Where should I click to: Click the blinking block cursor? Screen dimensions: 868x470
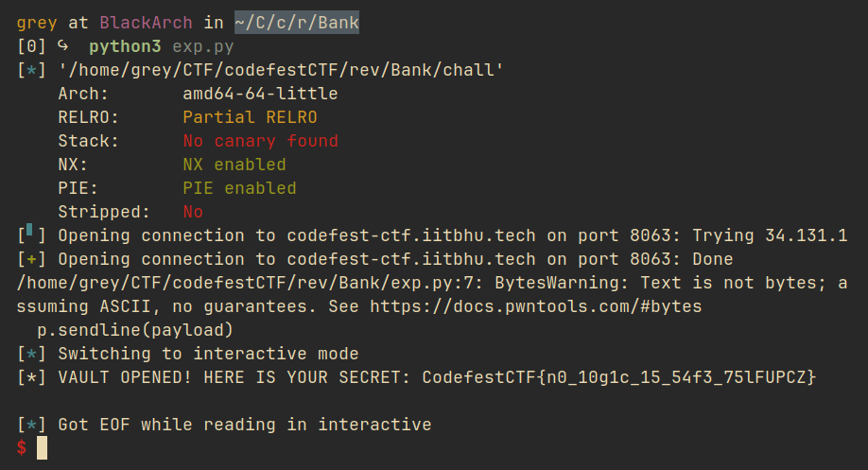point(42,448)
